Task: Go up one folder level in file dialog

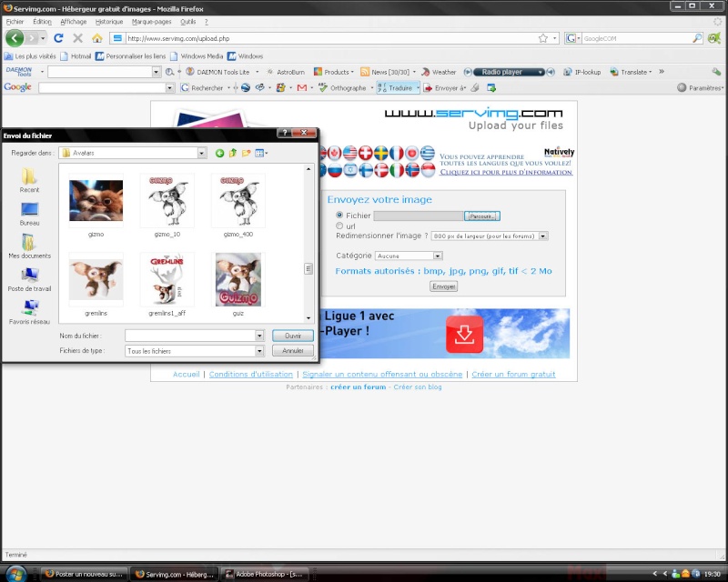Action: [233, 153]
